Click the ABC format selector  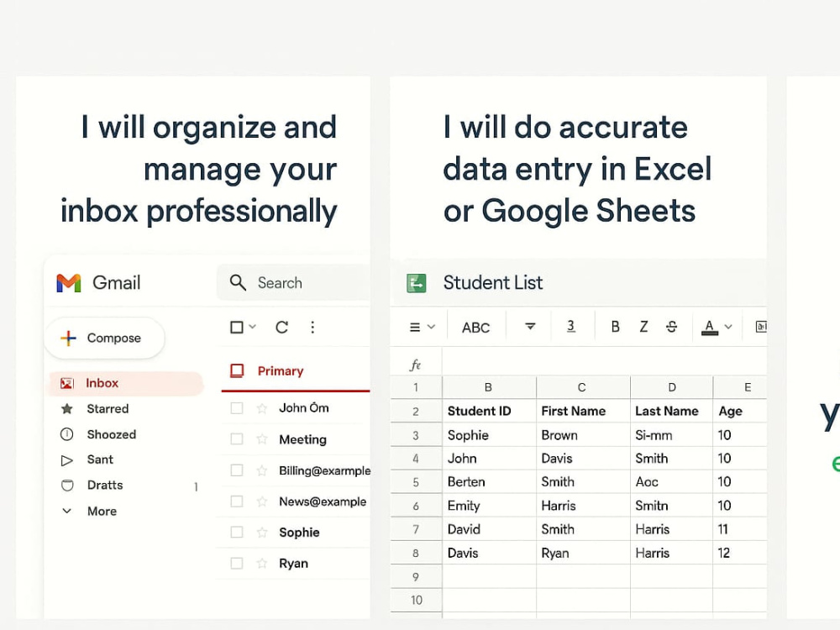tap(475, 328)
